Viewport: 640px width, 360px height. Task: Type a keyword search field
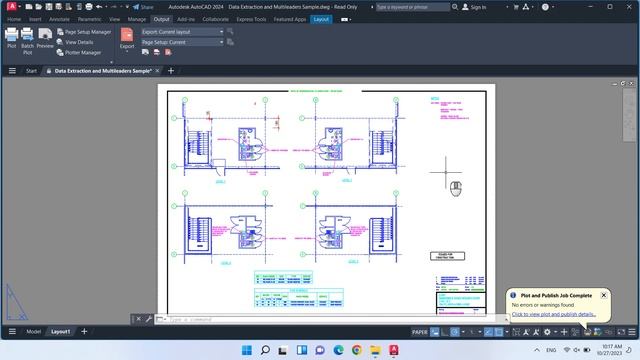click(412, 7)
